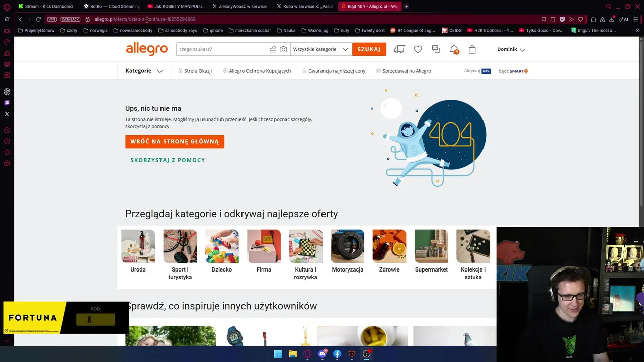Open the Strefa Okazji link
The image size is (644, 362).
(195, 71)
